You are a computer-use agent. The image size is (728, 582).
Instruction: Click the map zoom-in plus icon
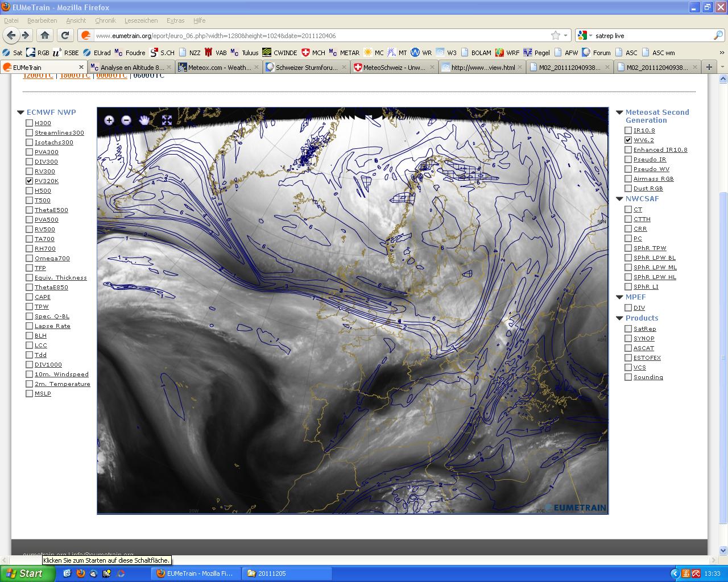click(x=109, y=120)
